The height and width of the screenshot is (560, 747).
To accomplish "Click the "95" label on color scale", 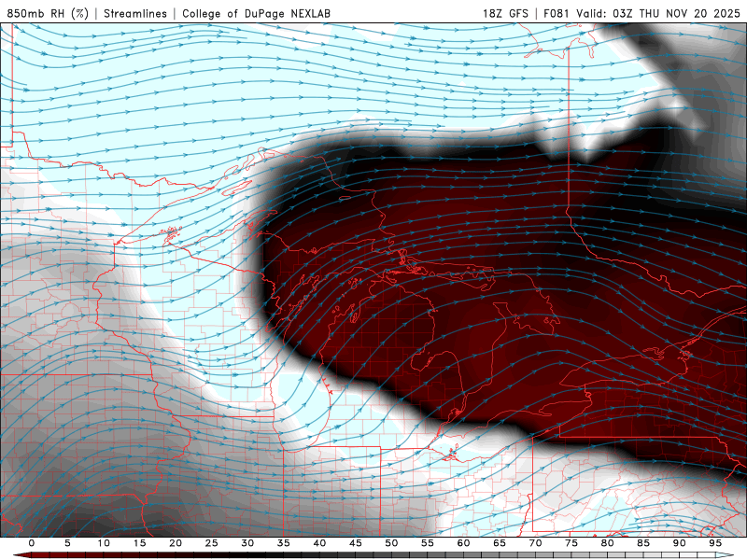I will [x=715, y=543].
